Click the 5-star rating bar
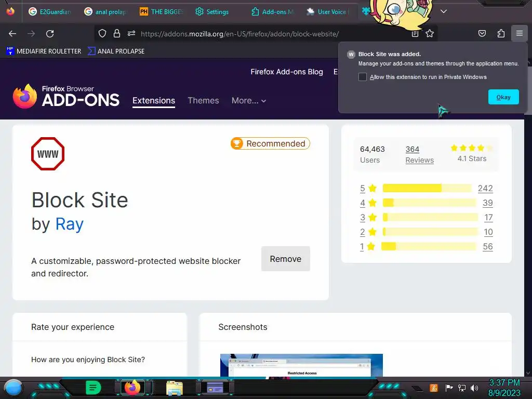Screen dimensions: 532x399 pos(427,188)
